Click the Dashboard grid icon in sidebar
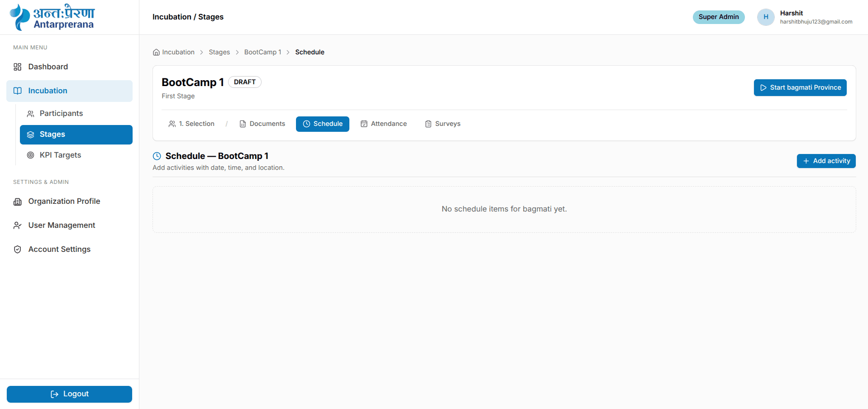Screen dimensions: 868x409 coord(17,67)
